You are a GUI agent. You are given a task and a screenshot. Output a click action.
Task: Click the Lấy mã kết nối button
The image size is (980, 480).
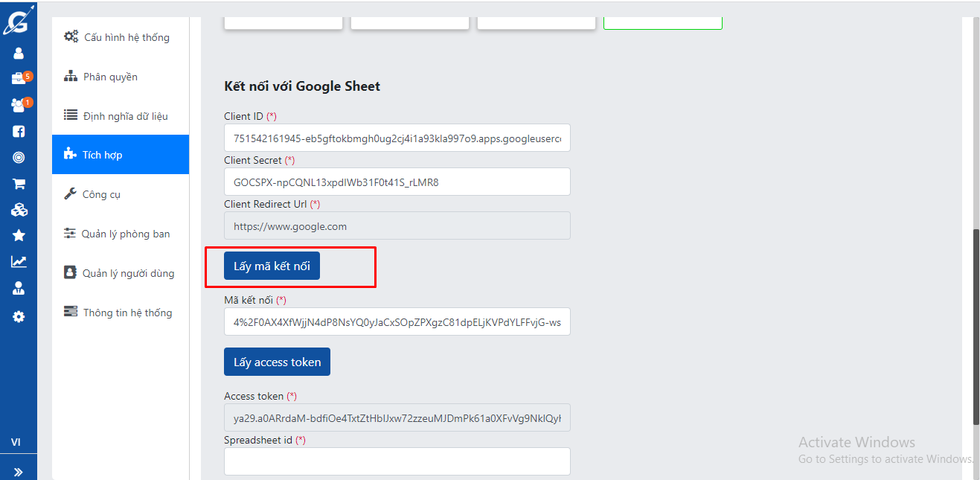tap(272, 266)
